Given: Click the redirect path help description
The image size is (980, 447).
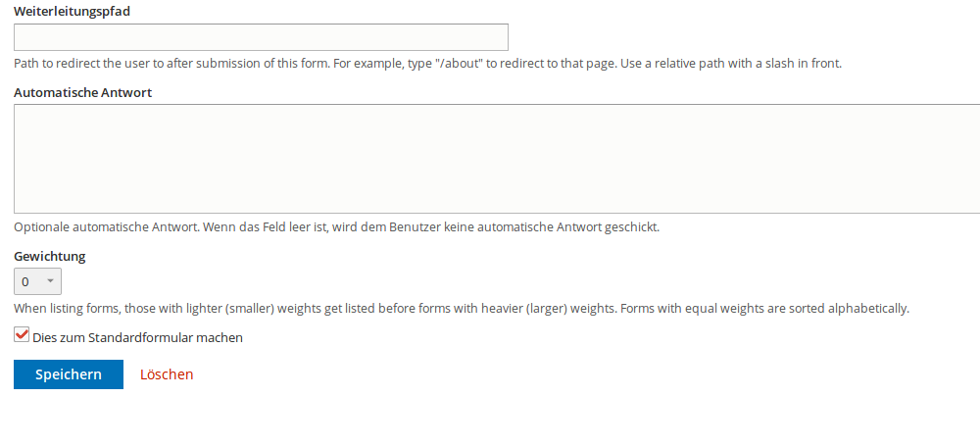Looking at the screenshot, I should (427, 64).
